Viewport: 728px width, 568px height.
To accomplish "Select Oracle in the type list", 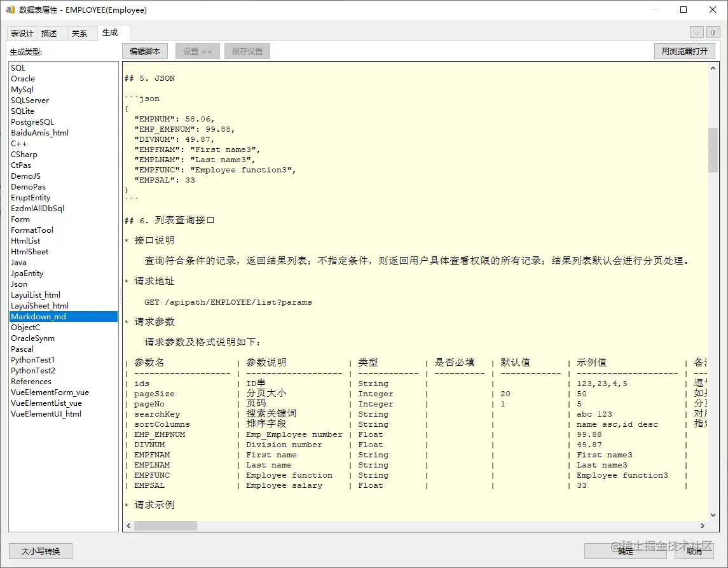I will click(x=64, y=78).
